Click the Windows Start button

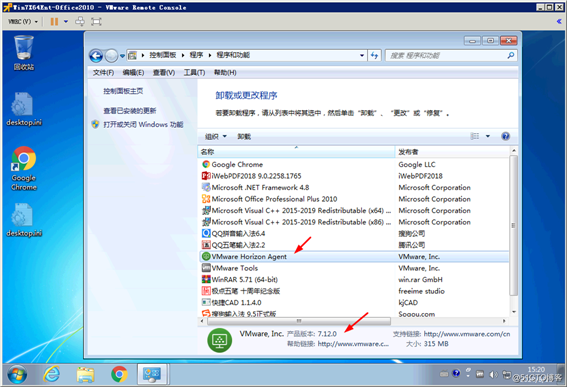(x=17, y=375)
